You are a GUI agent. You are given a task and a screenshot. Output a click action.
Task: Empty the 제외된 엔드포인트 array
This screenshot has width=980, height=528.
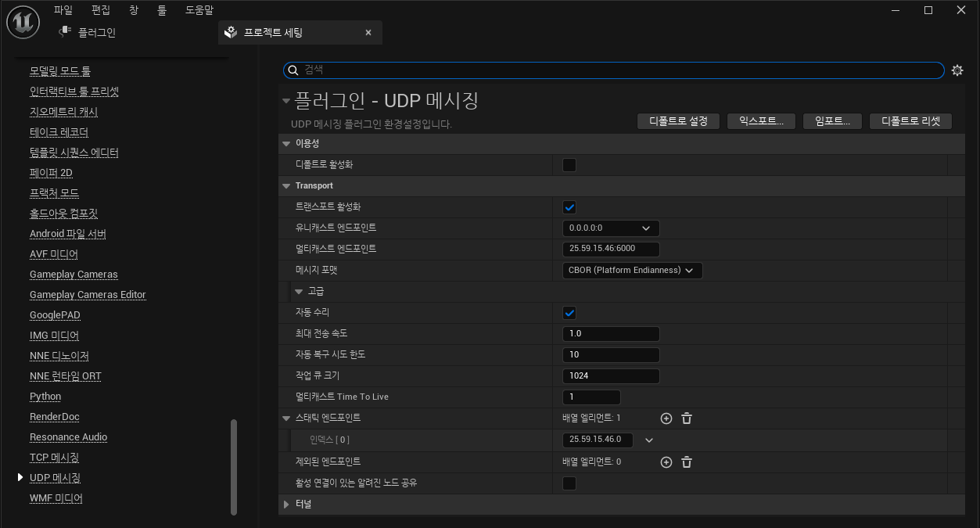(x=687, y=462)
